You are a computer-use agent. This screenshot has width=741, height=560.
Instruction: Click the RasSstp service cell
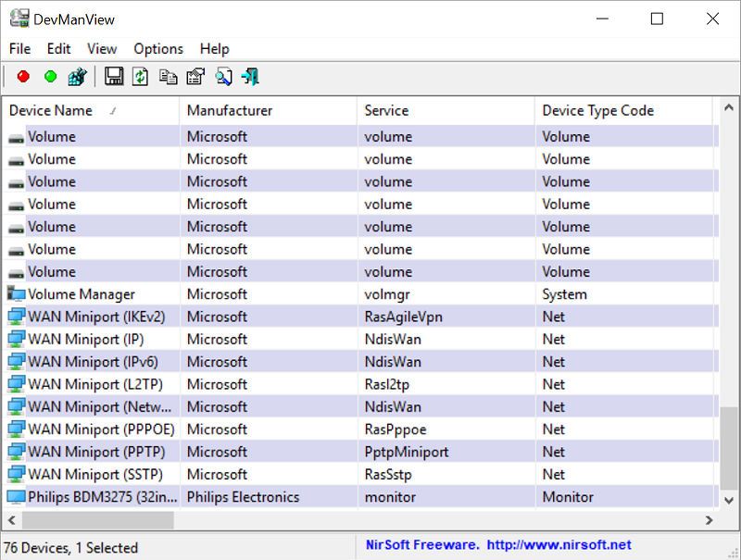(x=388, y=475)
